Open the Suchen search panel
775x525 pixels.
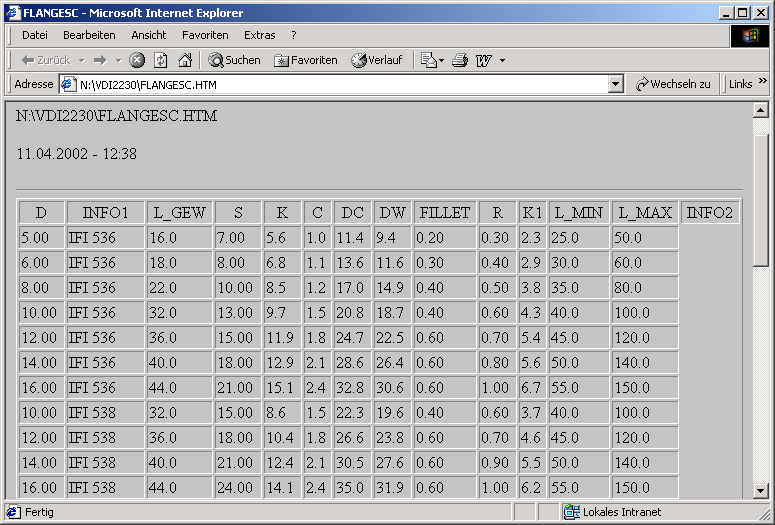(x=234, y=60)
